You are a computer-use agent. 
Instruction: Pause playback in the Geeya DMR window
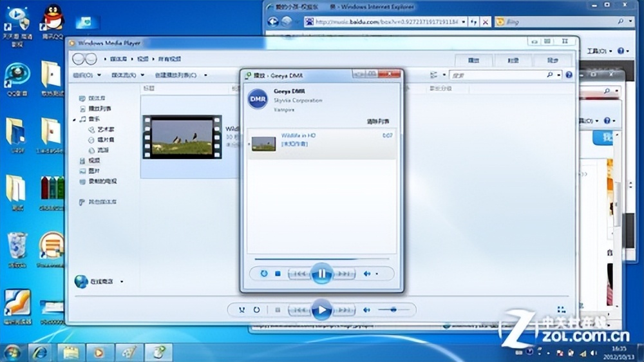pos(321,274)
